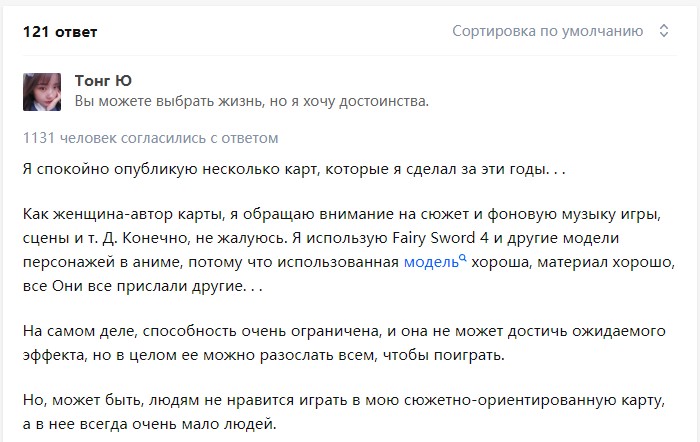700x442 pixels.
Task: Click the author name Тонг Ю
Action: [103, 80]
